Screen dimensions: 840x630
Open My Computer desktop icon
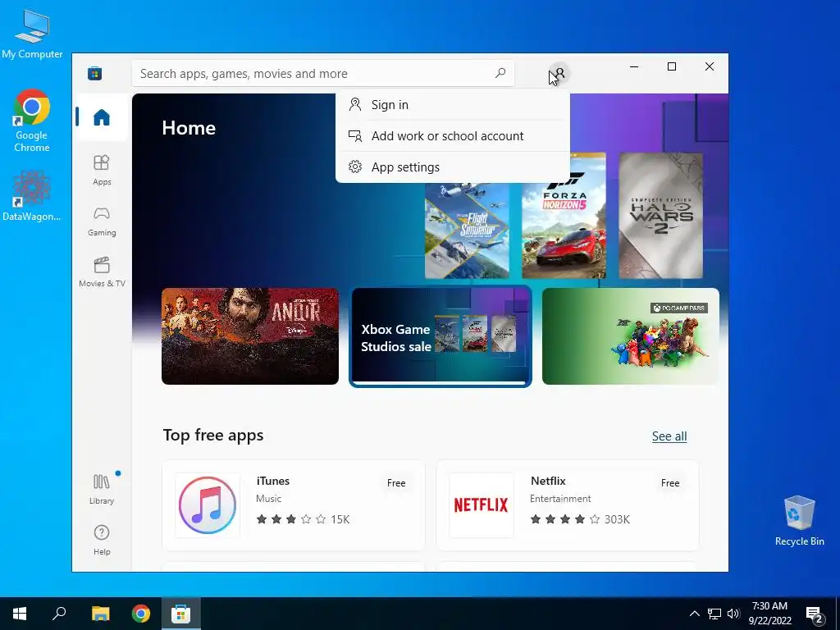tap(32, 34)
